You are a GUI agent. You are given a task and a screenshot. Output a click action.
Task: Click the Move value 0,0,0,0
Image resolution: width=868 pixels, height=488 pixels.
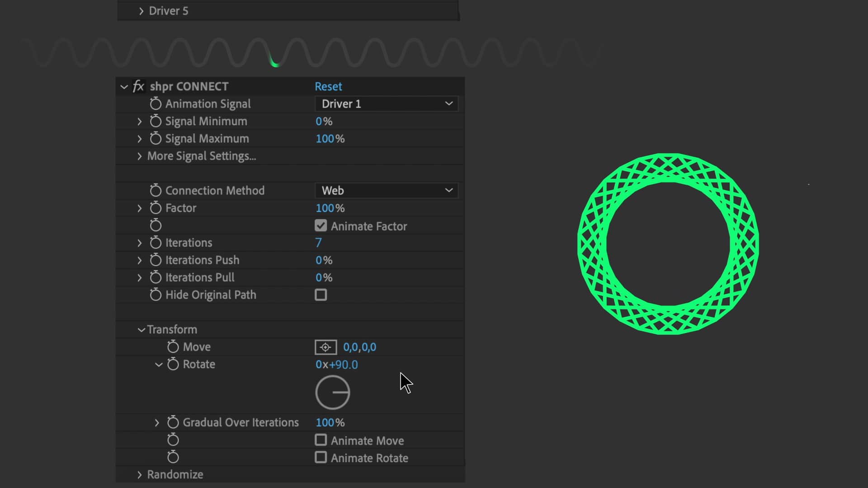(359, 347)
